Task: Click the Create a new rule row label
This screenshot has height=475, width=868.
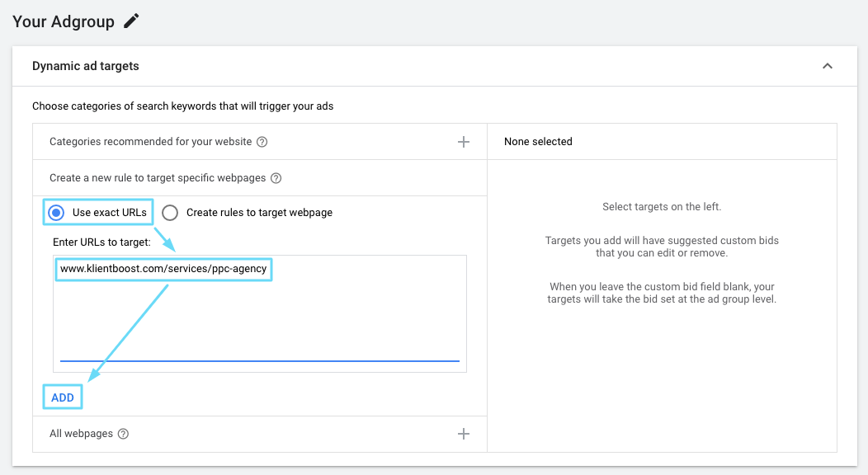Action: point(158,178)
